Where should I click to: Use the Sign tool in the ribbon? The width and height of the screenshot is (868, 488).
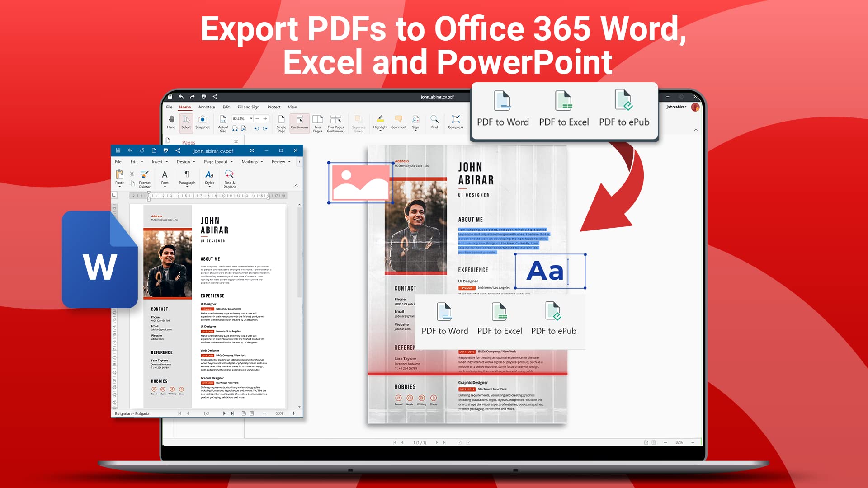415,121
